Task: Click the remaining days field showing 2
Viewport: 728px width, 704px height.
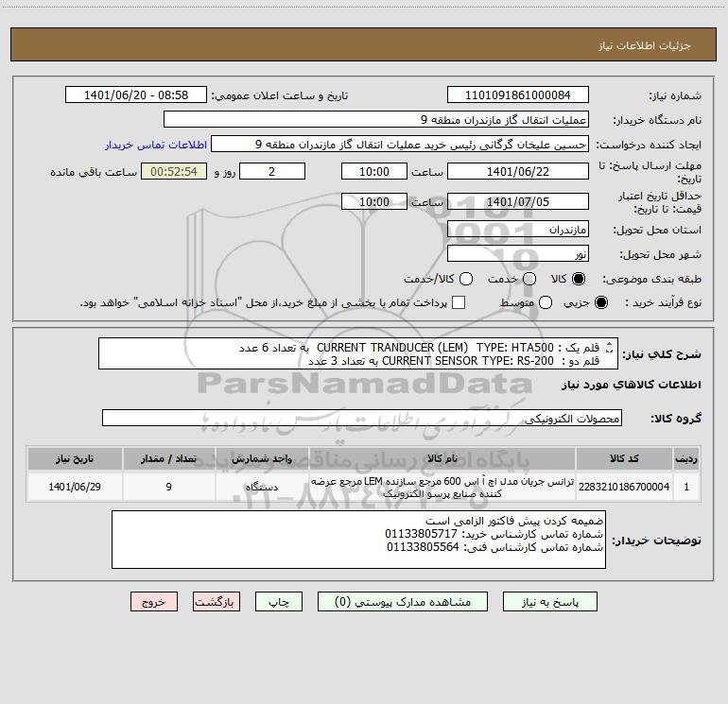Action: click(x=272, y=171)
